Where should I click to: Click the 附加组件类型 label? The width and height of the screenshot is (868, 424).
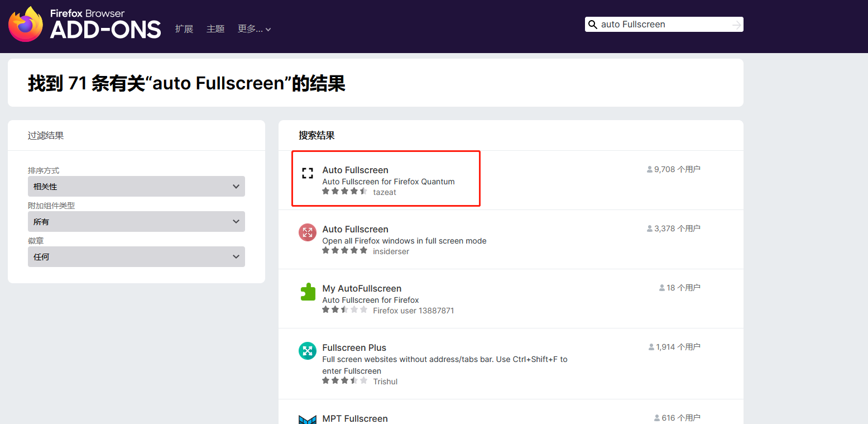(51, 206)
